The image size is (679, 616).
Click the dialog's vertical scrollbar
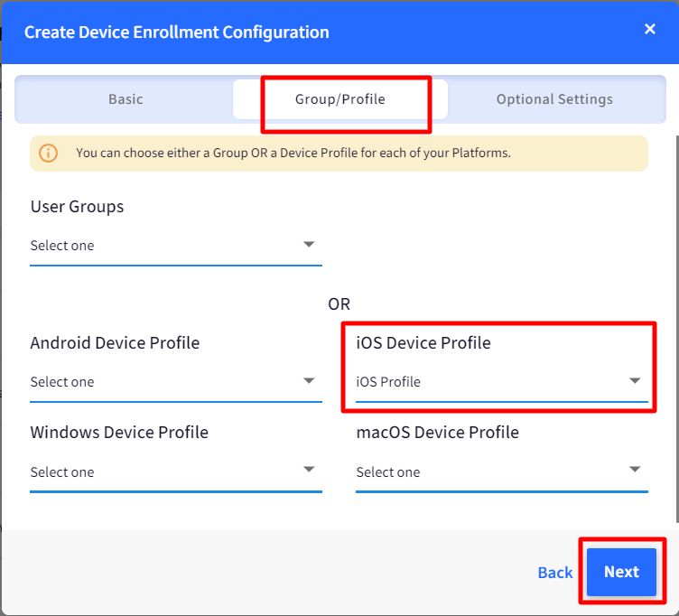pos(677,330)
